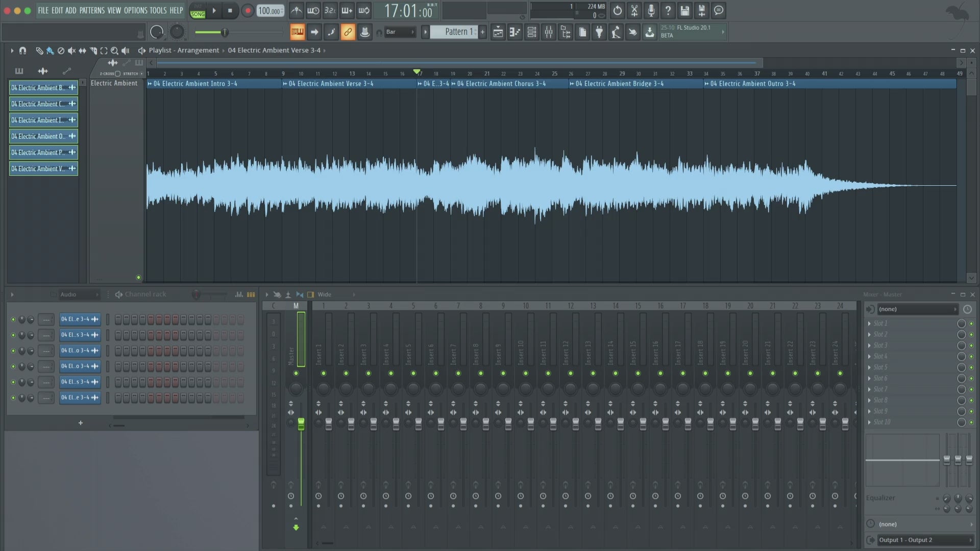
Task: Toggle the first channel's green mute LED
Action: pyautogui.click(x=13, y=319)
